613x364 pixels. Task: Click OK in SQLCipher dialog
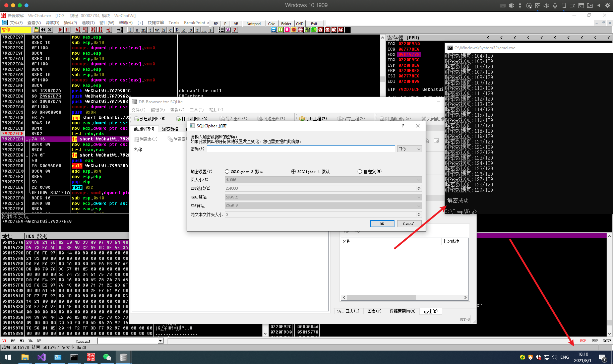coord(382,224)
